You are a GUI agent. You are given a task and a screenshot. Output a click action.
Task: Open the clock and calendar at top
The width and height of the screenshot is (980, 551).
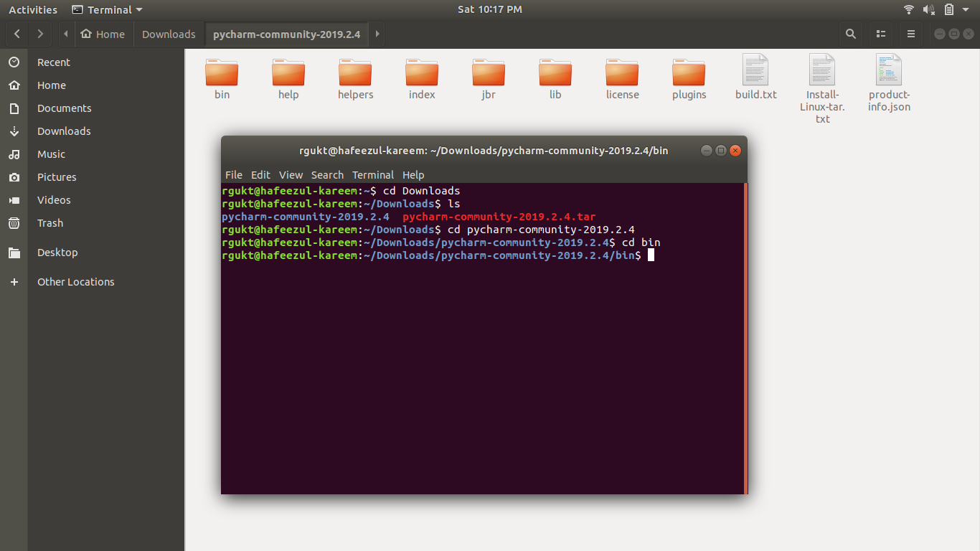click(490, 10)
